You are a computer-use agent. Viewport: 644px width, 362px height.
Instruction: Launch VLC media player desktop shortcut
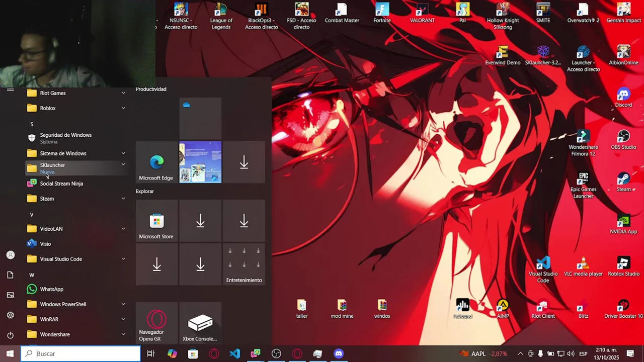coord(583,266)
